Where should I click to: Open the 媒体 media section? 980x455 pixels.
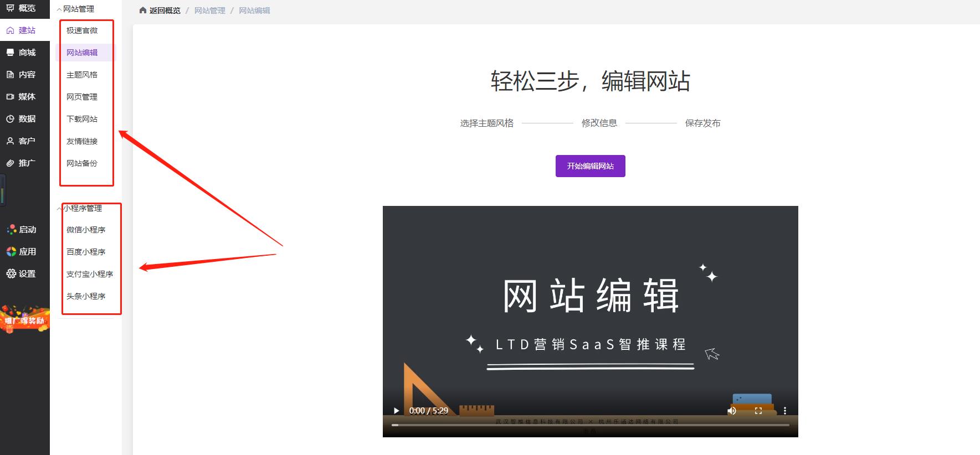pyautogui.click(x=21, y=97)
